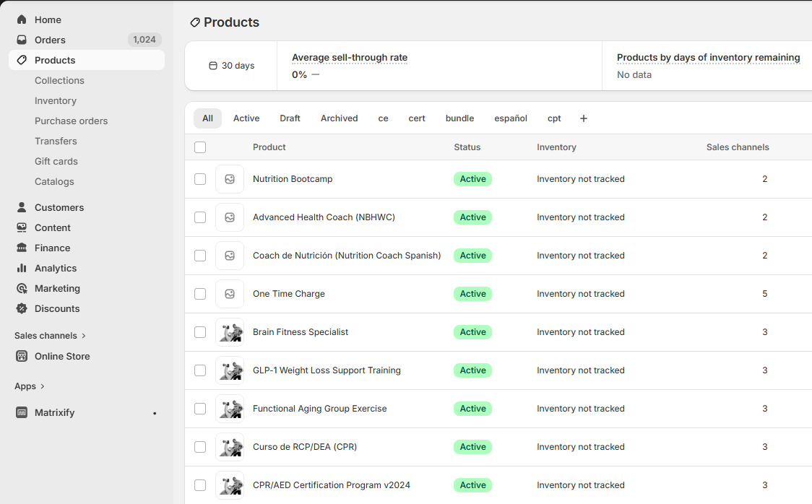Open the Marketing section
Screen dimensions: 812x504
[x=56, y=288]
